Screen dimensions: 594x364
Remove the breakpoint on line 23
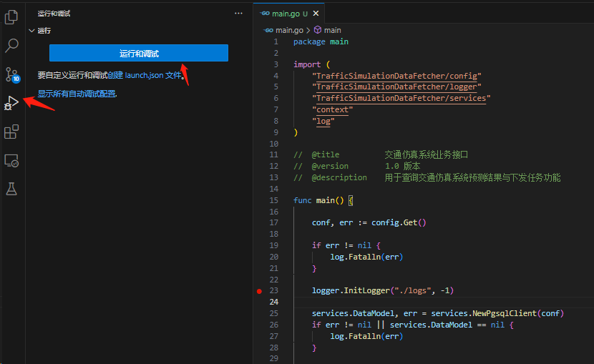pos(259,291)
